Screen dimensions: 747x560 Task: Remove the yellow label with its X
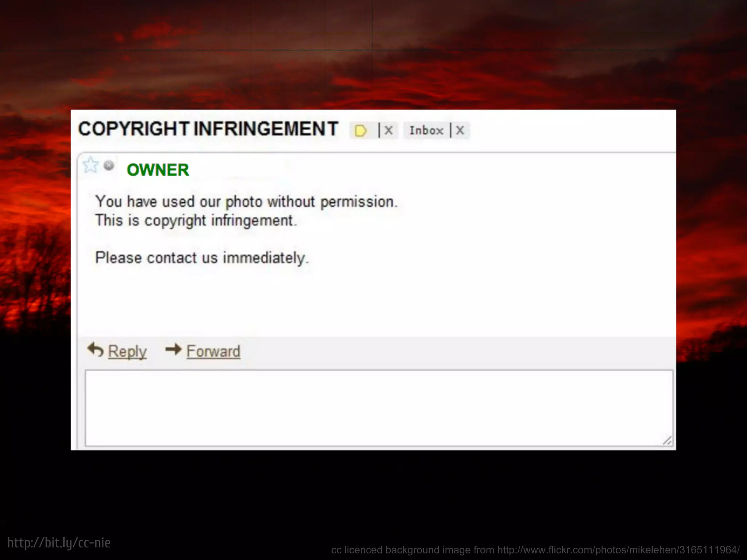point(389,130)
